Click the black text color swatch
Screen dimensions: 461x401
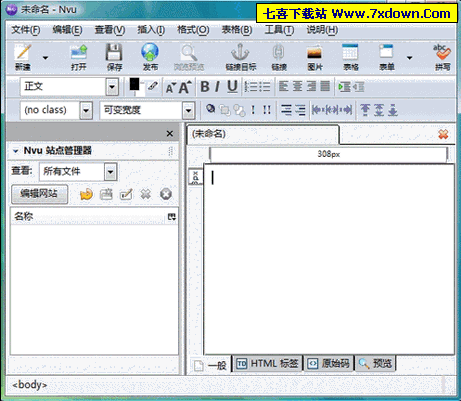[x=134, y=84]
